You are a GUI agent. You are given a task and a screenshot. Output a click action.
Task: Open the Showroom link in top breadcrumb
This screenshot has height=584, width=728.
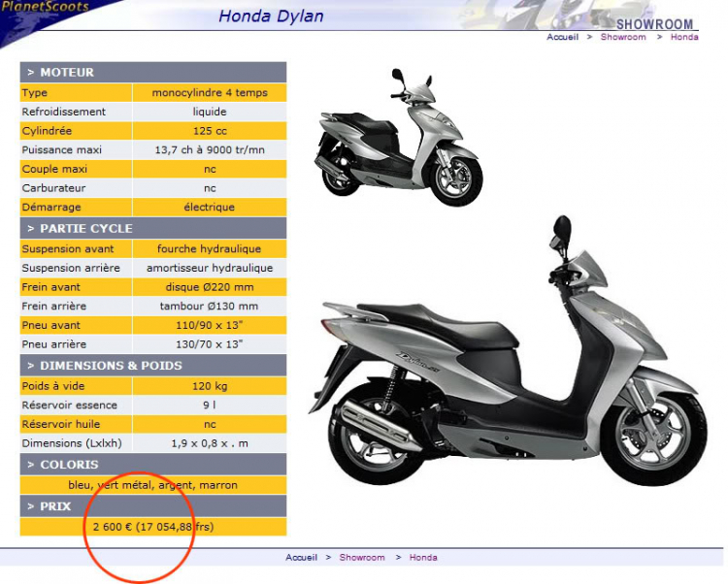[x=623, y=37]
